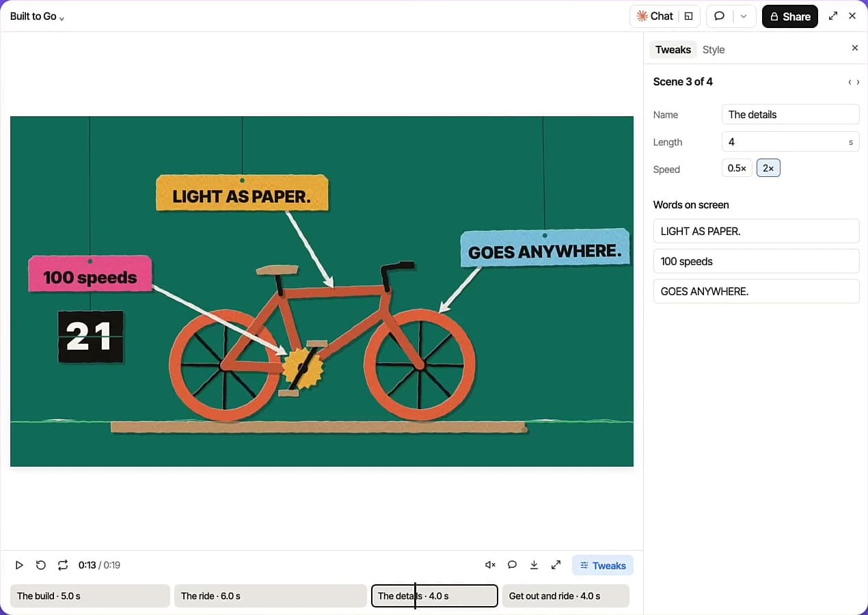Click the Share button

[x=789, y=16]
